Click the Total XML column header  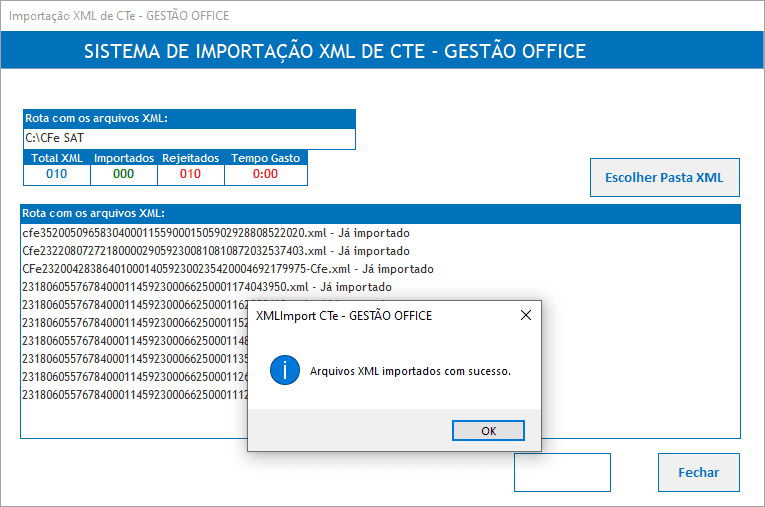(x=57, y=158)
